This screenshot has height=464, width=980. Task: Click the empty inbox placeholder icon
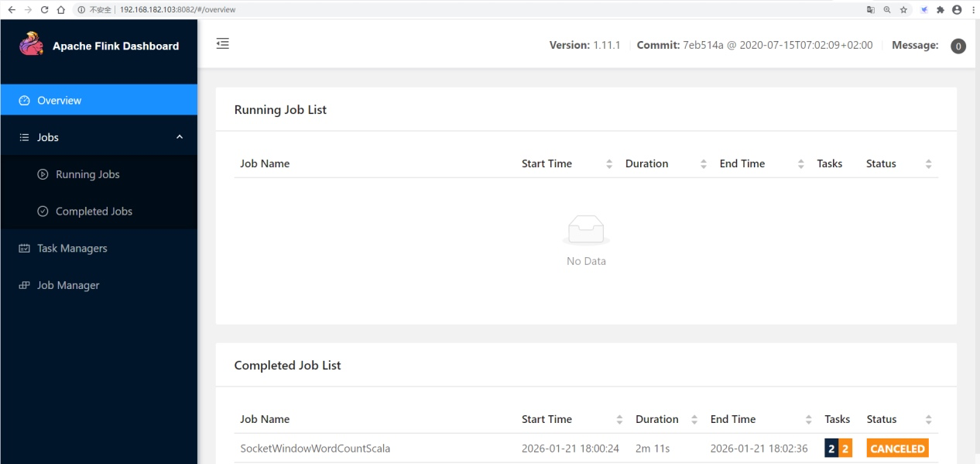pos(586,230)
